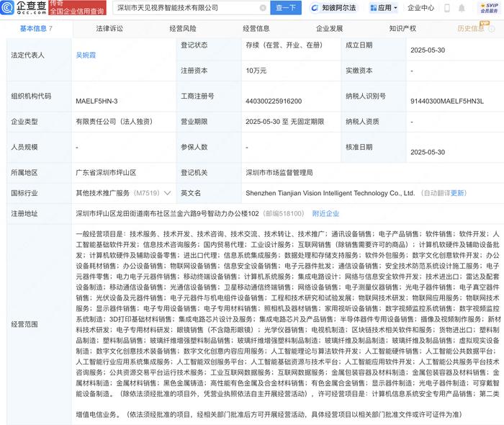The height and width of the screenshot is (425, 504).
Task: Select the registered address text
Action: (x=167, y=213)
